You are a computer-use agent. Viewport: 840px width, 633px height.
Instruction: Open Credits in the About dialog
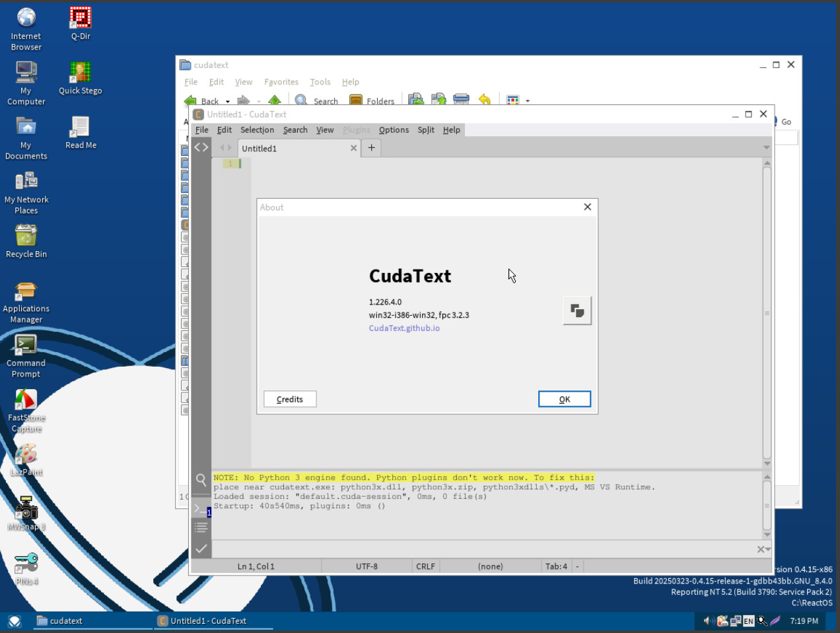(x=290, y=399)
